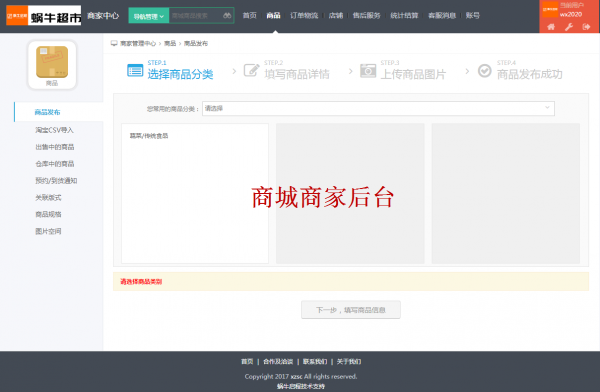The width and height of the screenshot is (600, 392).
Task: Open the 统计结算 menu
Action: coord(404,16)
